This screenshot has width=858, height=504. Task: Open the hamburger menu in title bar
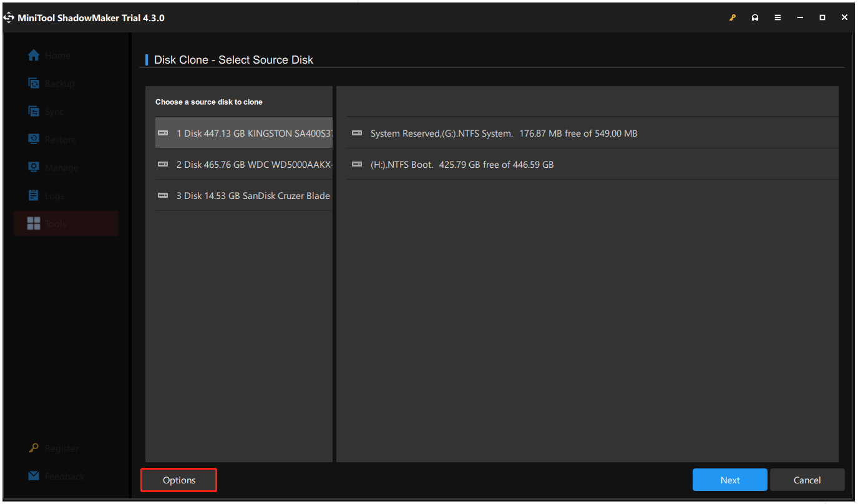(778, 18)
